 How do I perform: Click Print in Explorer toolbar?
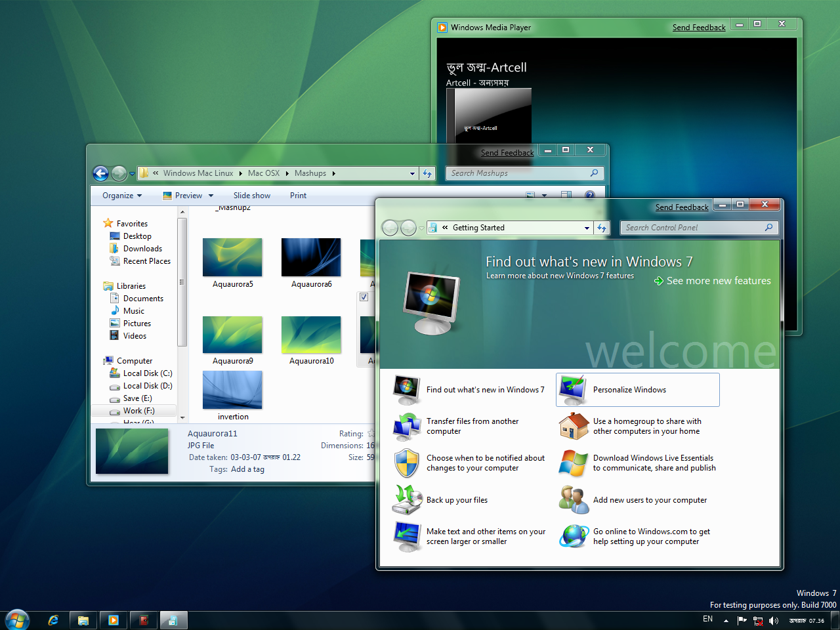[x=298, y=196]
